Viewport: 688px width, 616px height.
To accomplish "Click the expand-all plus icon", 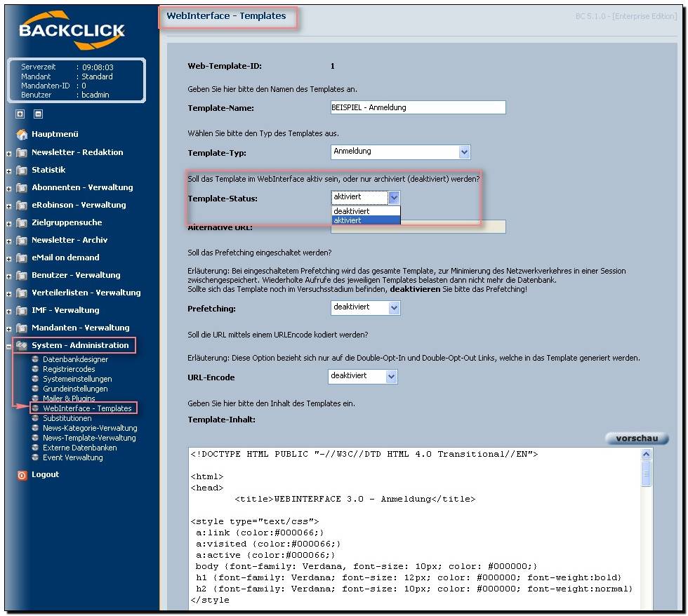I will coord(20,114).
